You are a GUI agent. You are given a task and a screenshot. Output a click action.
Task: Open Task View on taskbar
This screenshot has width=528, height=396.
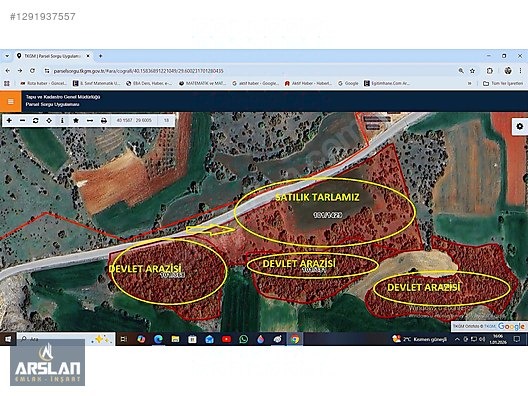coord(124,339)
